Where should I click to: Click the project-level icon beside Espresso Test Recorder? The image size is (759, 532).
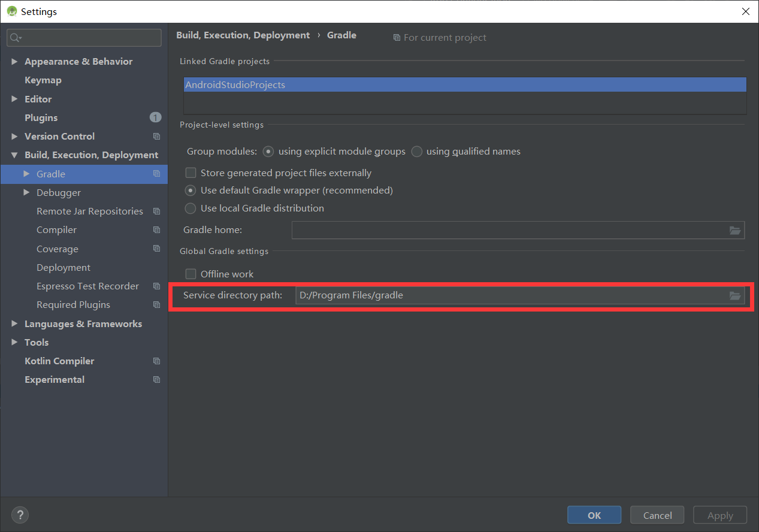[156, 286]
